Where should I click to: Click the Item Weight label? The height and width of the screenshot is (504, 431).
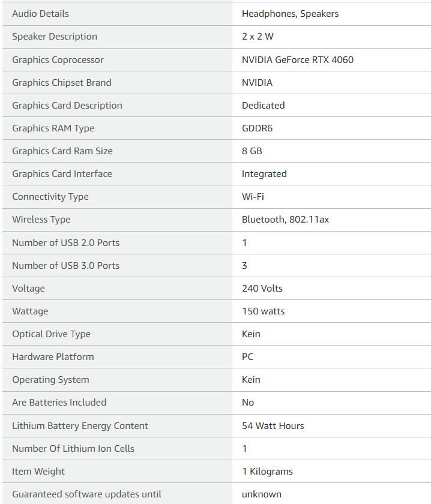(38, 472)
